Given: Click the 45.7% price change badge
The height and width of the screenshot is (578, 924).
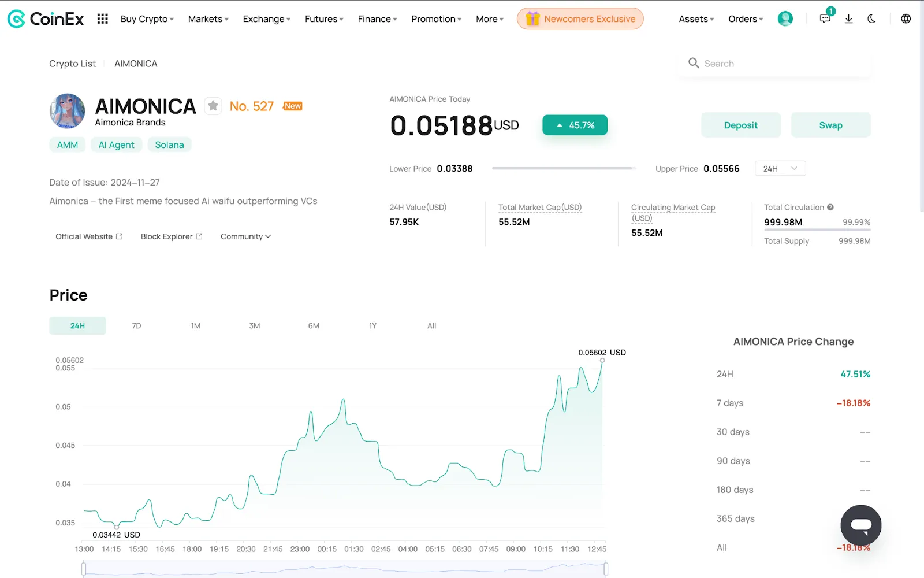Looking at the screenshot, I should click(x=575, y=125).
